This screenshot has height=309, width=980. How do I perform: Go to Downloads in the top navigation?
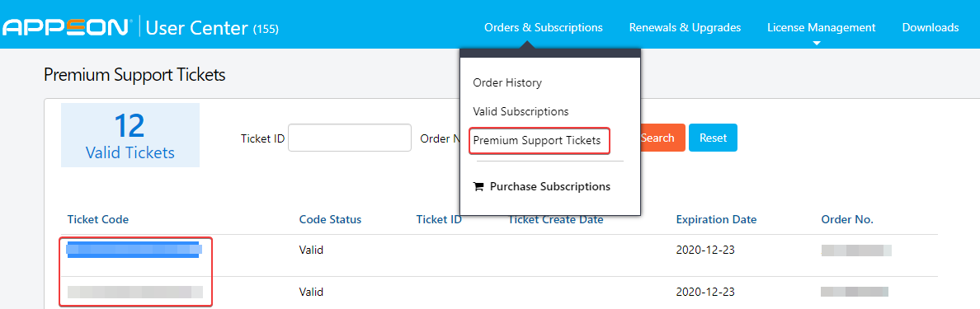pyautogui.click(x=930, y=27)
